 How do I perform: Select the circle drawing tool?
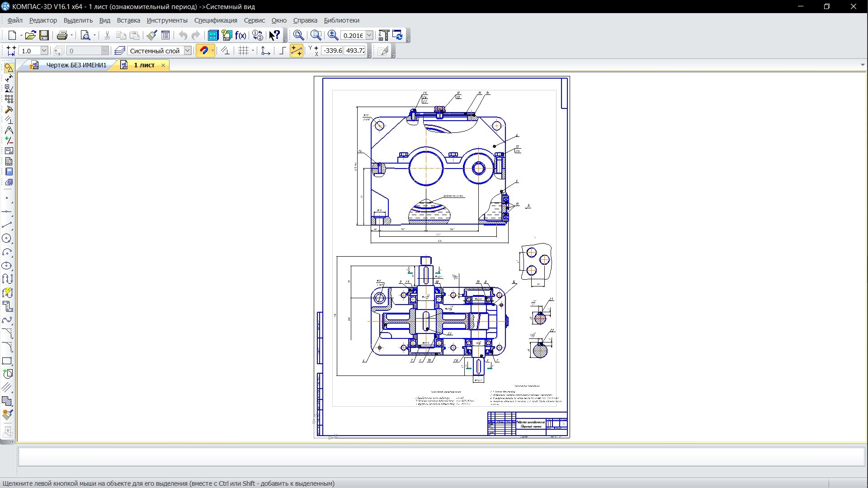(7, 239)
